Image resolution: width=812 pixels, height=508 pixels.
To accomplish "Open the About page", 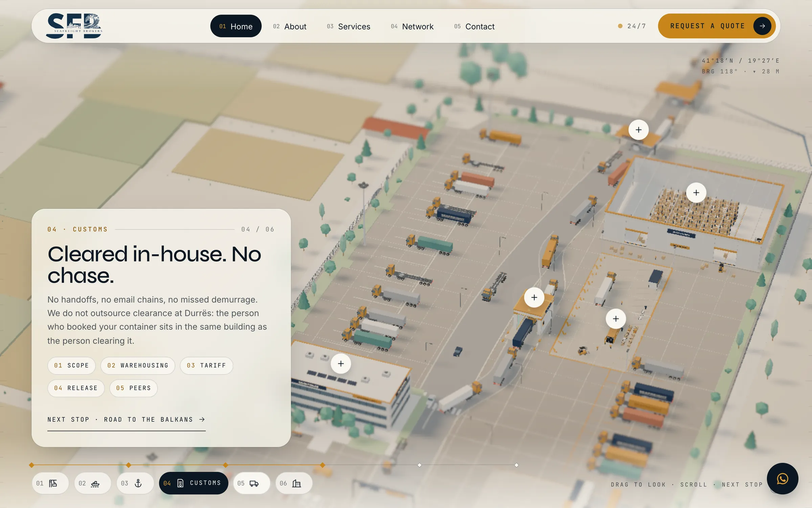I will (290, 26).
